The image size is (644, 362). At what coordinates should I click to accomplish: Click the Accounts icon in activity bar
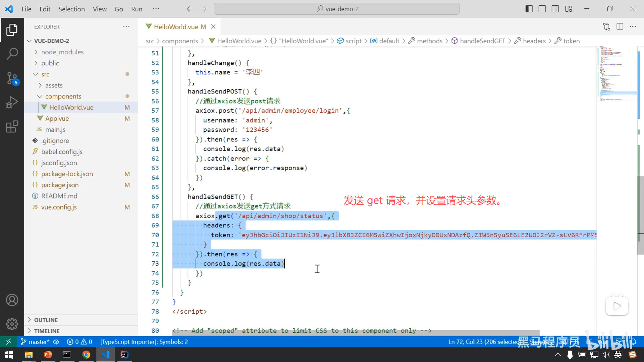coord(12,300)
